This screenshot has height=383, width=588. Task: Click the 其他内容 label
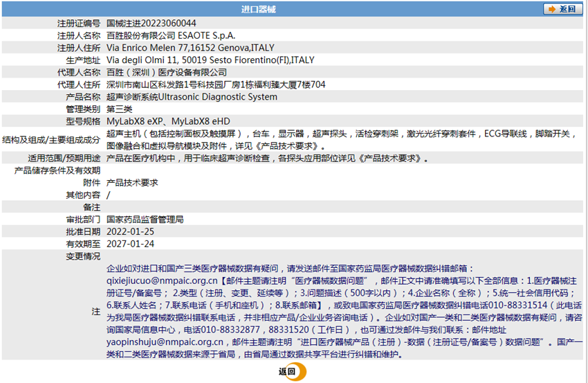click(x=83, y=195)
